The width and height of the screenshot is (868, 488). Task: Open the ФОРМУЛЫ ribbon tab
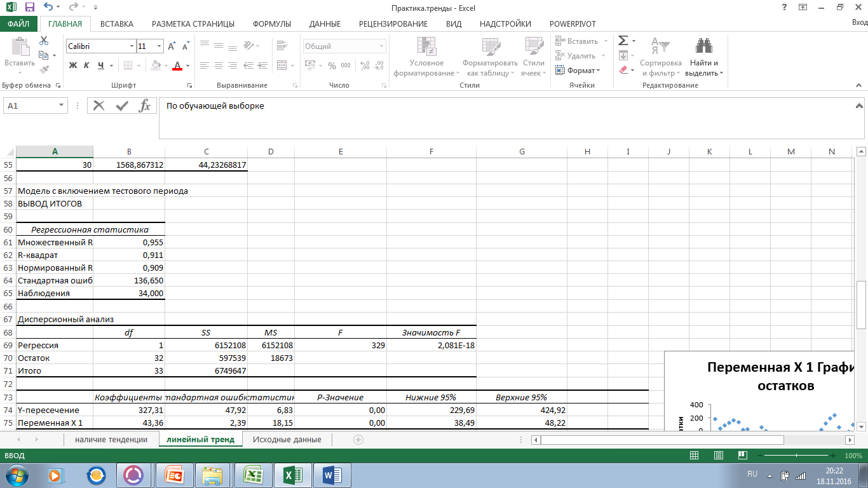[271, 24]
